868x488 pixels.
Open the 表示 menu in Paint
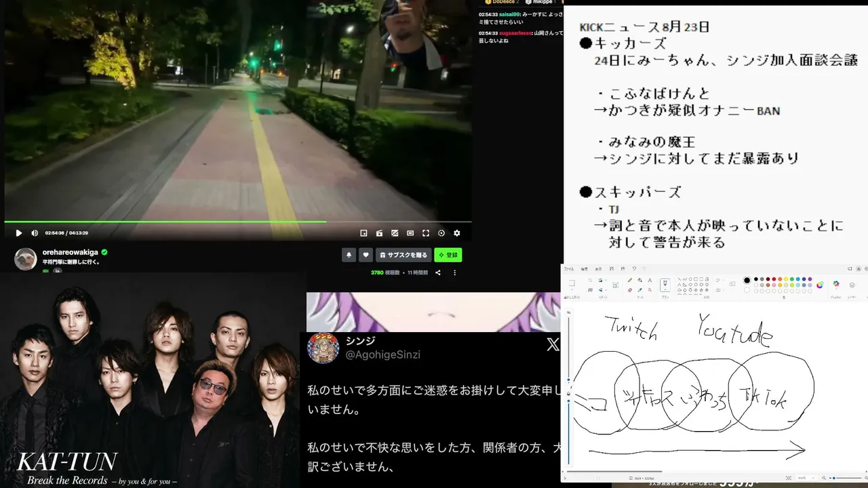(599, 269)
